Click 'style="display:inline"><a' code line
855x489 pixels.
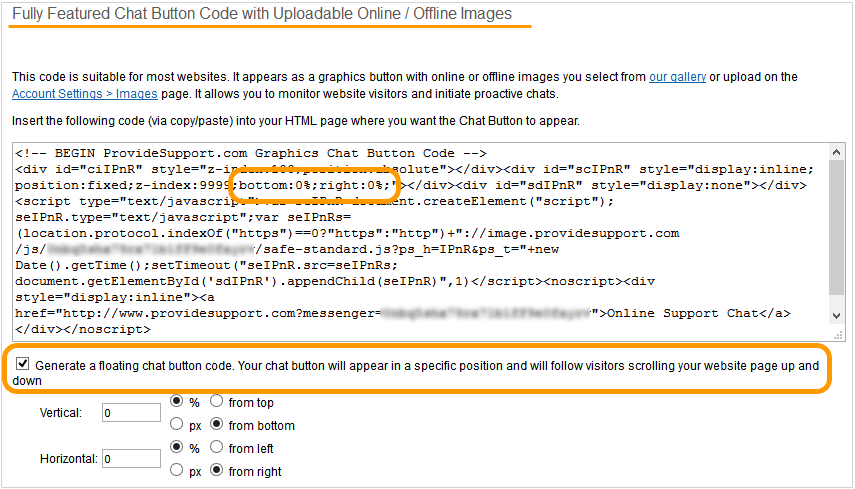tap(115, 298)
